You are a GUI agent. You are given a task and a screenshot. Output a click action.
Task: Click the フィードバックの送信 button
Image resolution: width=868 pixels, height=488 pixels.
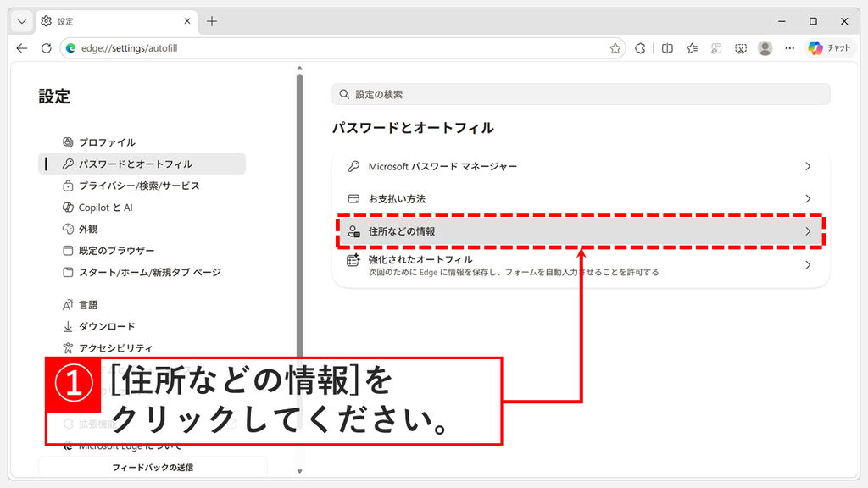(x=153, y=467)
